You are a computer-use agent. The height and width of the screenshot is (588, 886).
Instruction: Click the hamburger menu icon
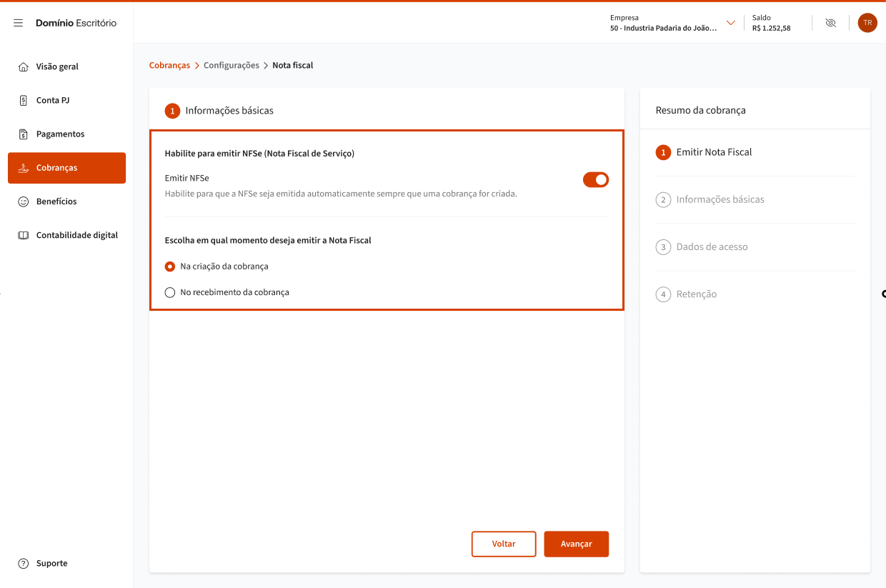[19, 23]
